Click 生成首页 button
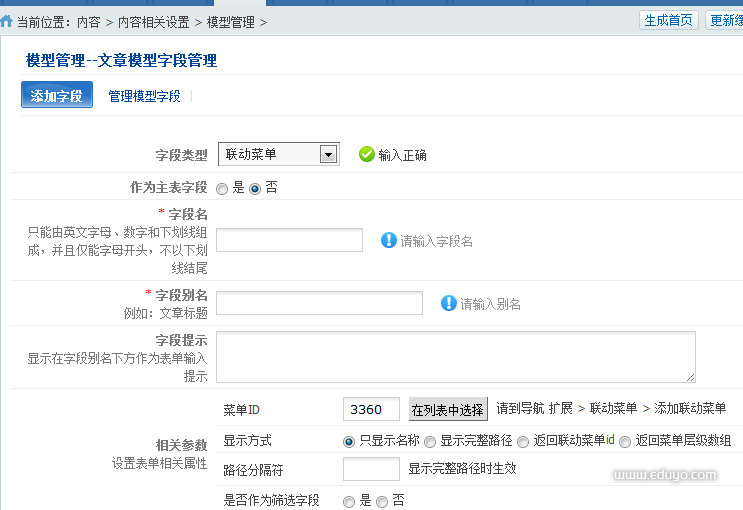The height and width of the screenshot is (510, 743). pyautogui.click(x=668, y=20)
